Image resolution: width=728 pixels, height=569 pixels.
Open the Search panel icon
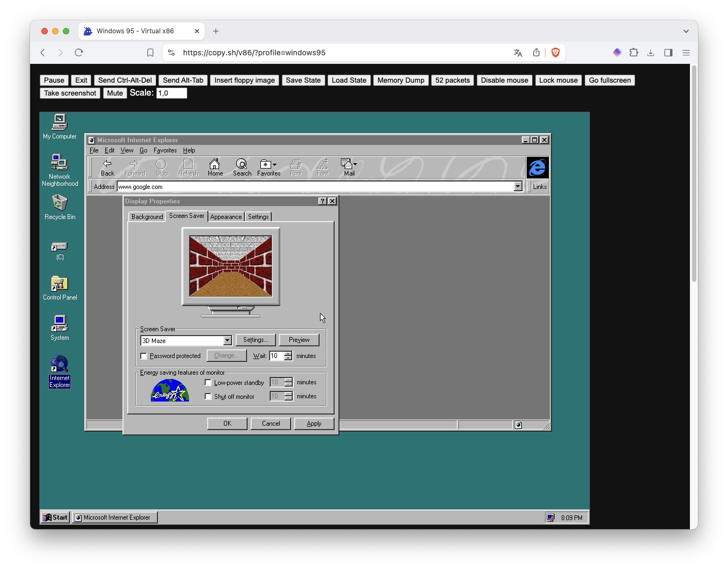click(x=242, y=167)
